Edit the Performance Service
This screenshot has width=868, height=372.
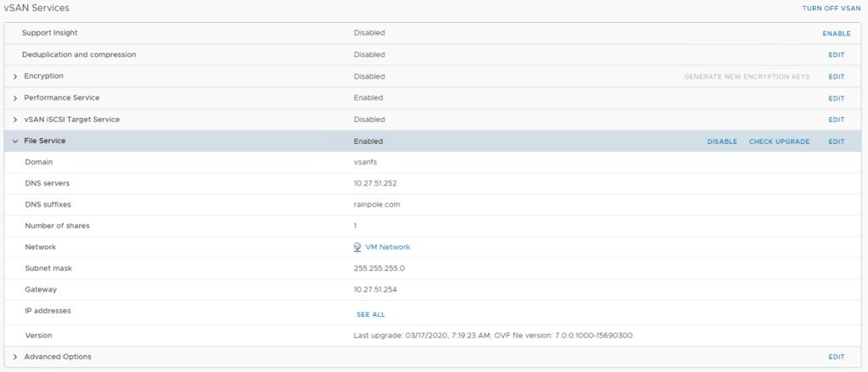click(836, 98)
